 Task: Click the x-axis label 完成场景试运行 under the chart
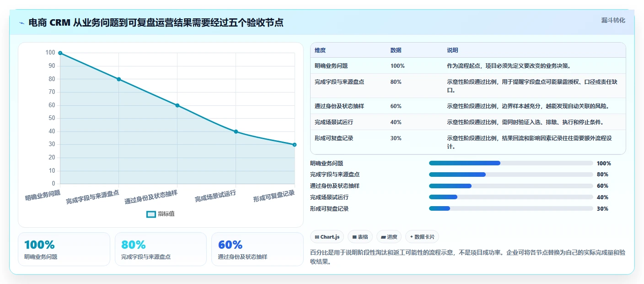(x=215, y=197)
